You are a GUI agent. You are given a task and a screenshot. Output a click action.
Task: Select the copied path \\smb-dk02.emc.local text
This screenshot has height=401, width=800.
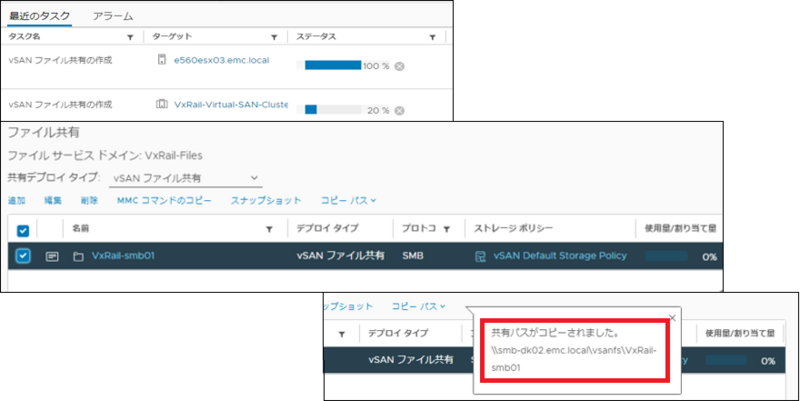point(573,359)
